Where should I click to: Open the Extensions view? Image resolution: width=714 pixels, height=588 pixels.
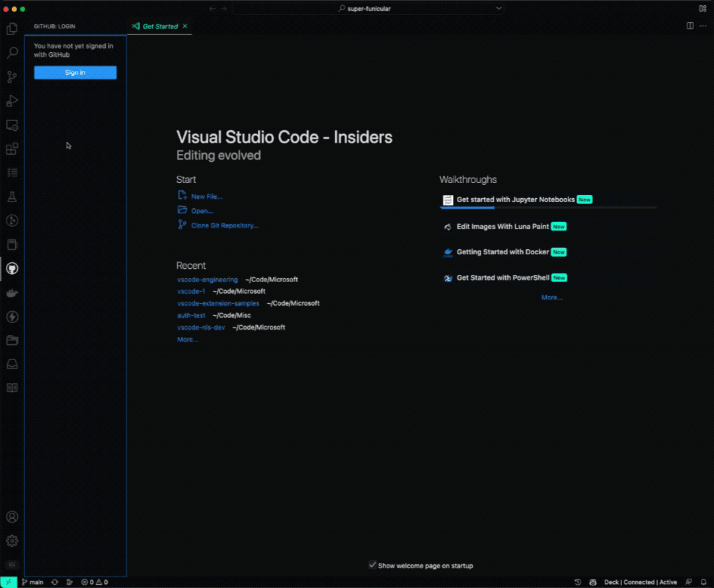click(13, 149)
